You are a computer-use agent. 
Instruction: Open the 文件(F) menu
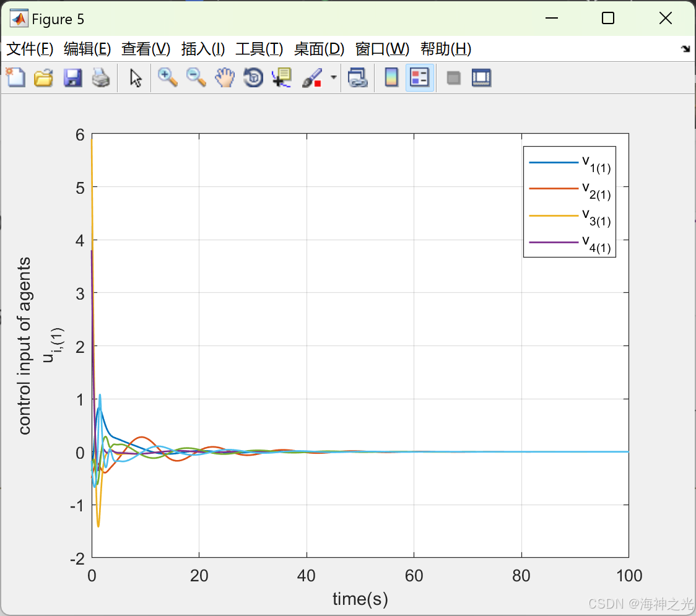click(x=30, y=49)
